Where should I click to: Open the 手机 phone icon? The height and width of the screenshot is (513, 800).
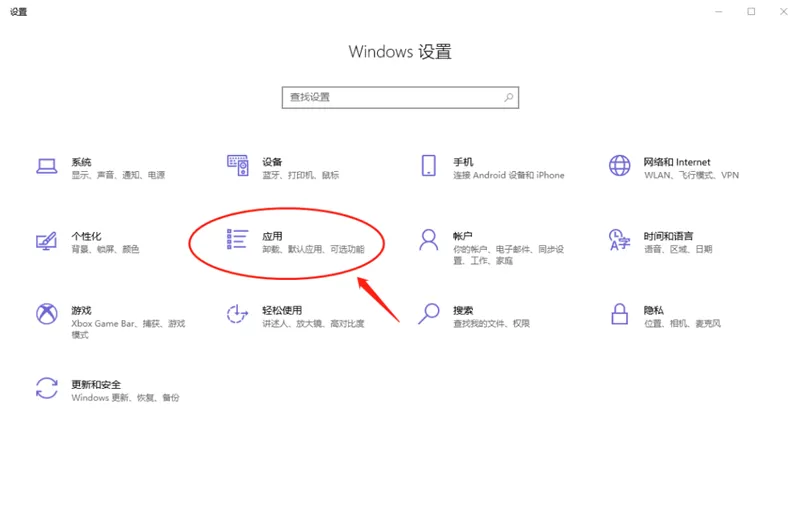point(429,166)
